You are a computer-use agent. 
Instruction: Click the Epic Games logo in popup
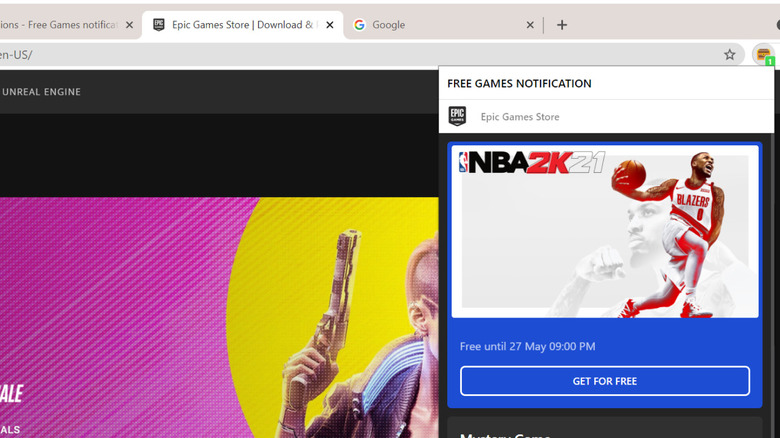pos(457,116)
